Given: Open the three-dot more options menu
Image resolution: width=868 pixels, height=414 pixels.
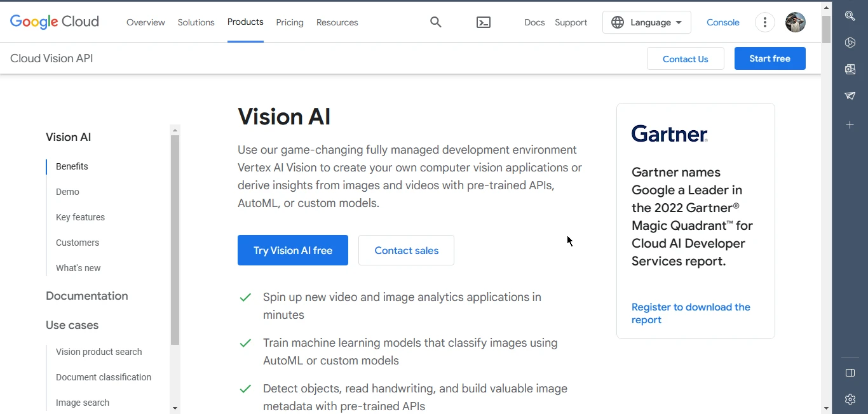Looking at the screenshot, I should [x=764, y=22].
